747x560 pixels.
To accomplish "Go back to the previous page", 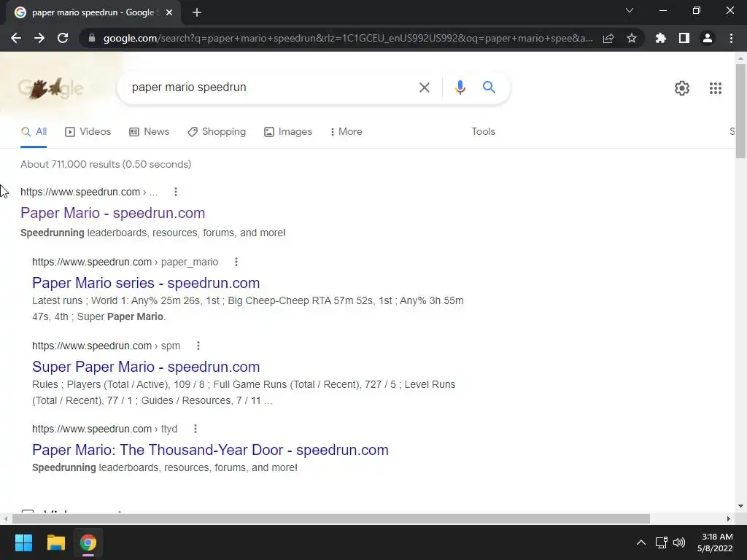I will tap(16, 38).
